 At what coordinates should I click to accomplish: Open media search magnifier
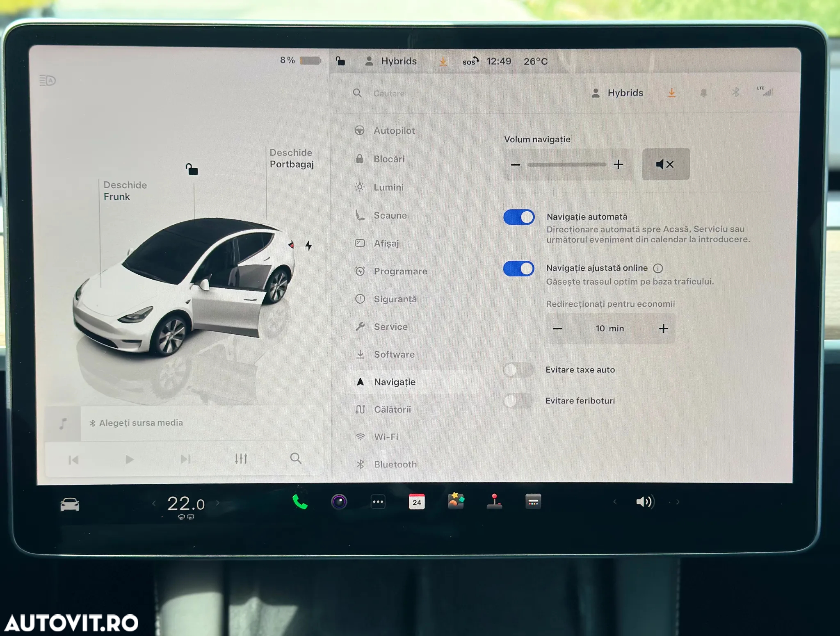coord(296,458)
